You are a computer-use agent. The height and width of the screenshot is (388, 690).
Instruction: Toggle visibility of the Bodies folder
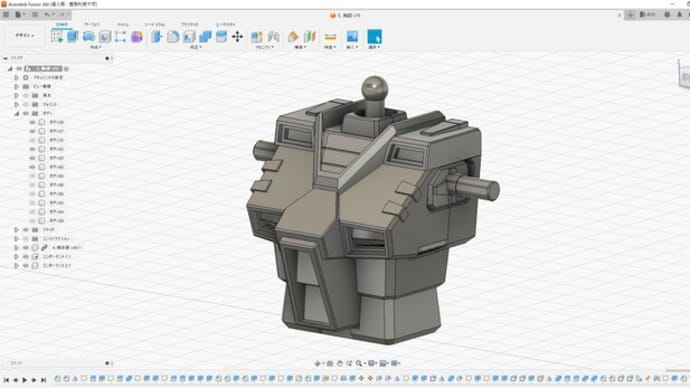[26, 113]
